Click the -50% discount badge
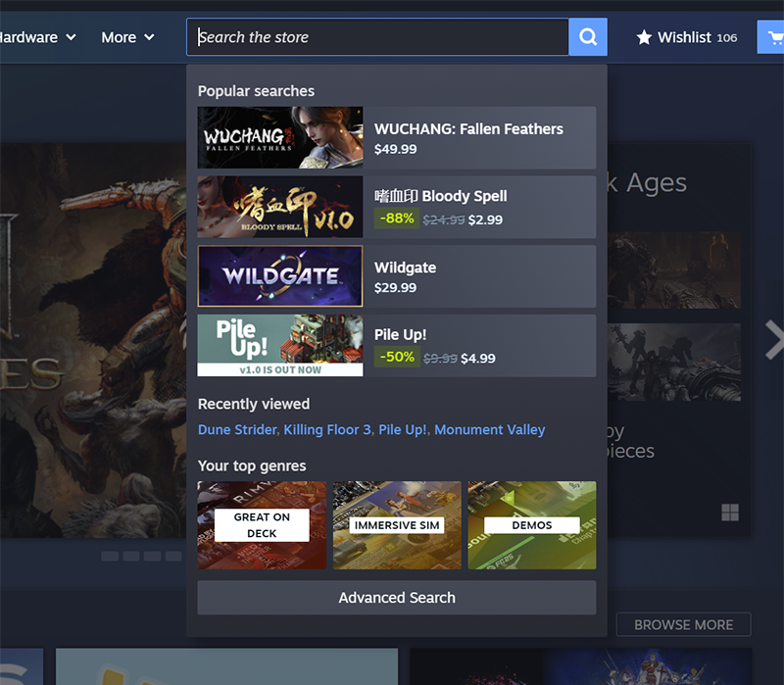This screenshot has width=784, height=685. click(397, 357)
